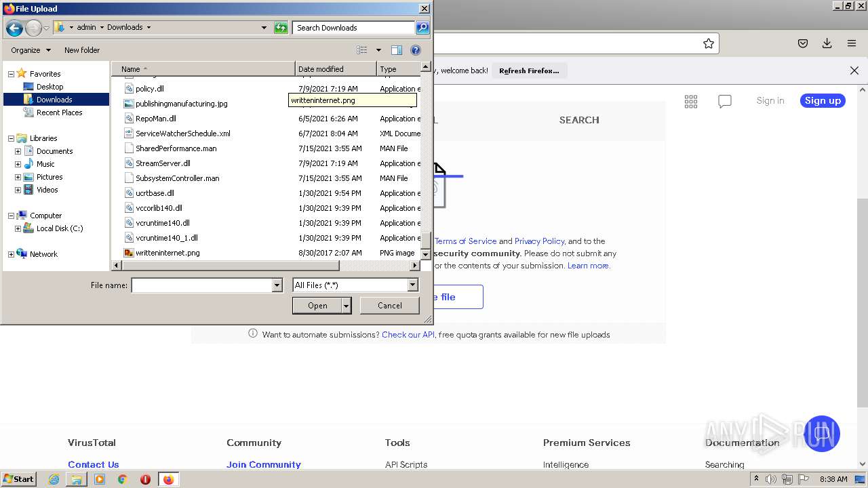This screenshot has width=868, height=488.
Task: Open Opera icon in taskbar
Action: click(x=145, y=479)
